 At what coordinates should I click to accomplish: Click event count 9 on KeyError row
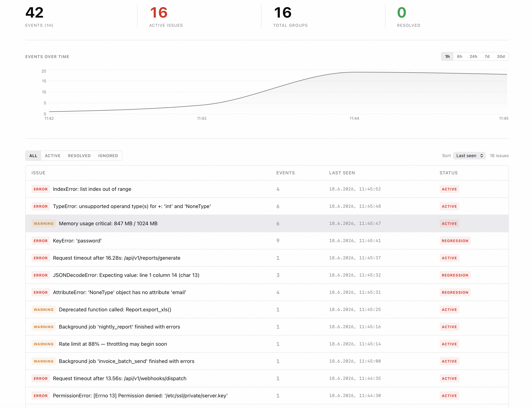click(278, 241)
